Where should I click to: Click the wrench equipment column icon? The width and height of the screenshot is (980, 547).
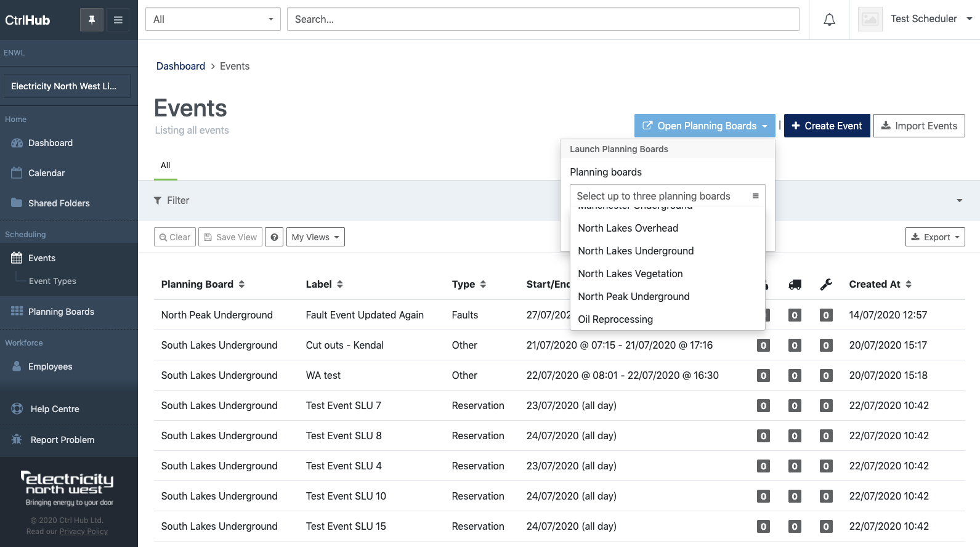point(826,285)
